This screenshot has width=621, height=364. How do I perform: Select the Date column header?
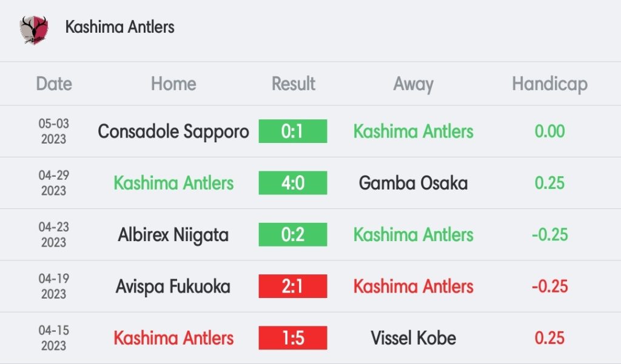pyautogui.click(x=54, y=84)
